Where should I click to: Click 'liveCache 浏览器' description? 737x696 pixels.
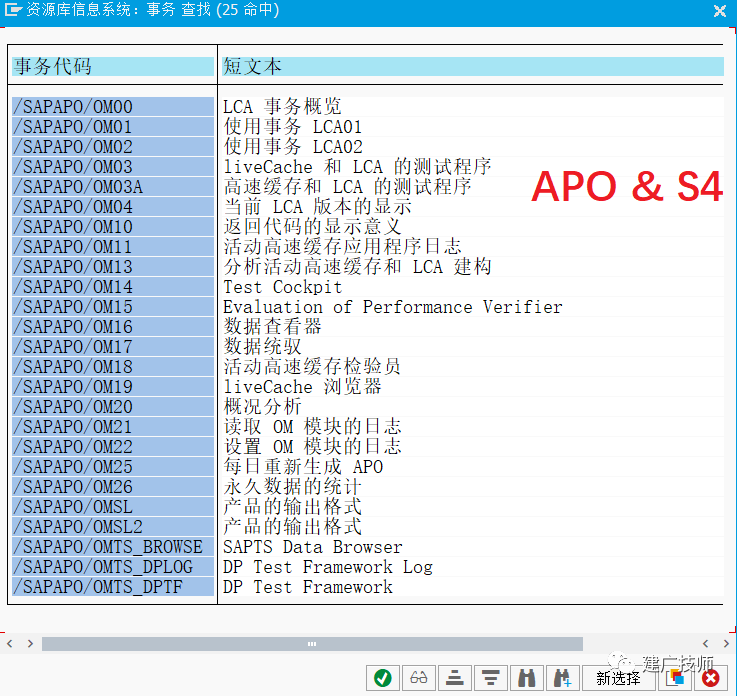coord(302,387)
